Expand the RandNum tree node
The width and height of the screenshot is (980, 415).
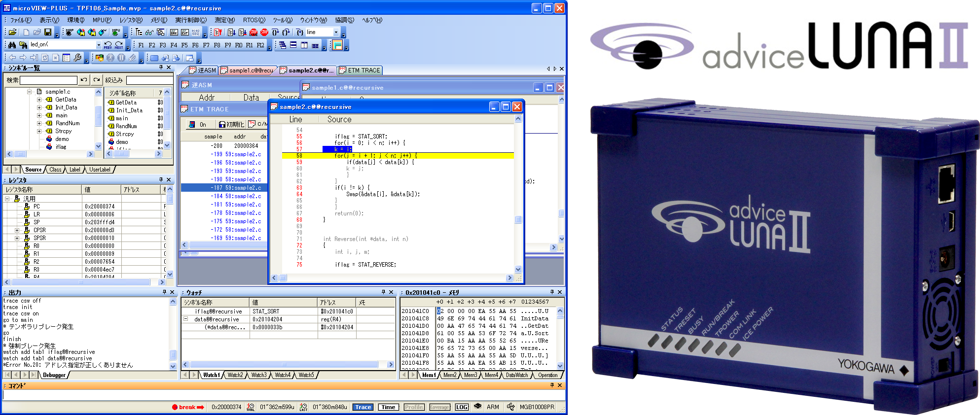39,123
